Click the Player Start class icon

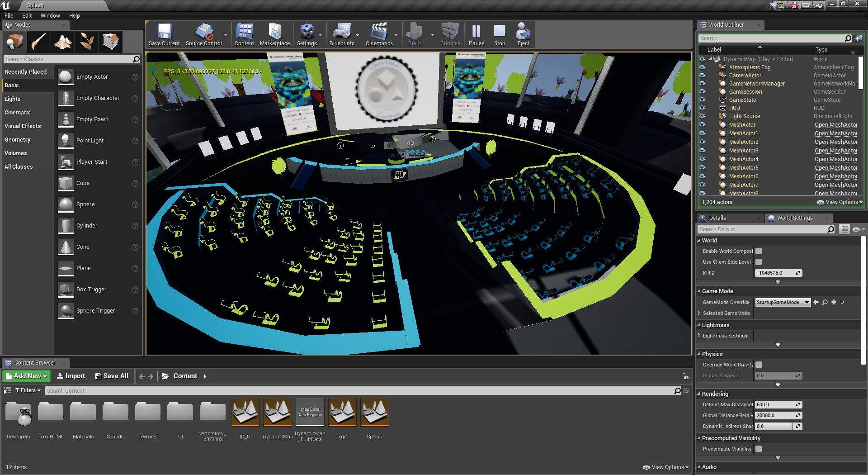pyautogui.click(x=66, y=162)
